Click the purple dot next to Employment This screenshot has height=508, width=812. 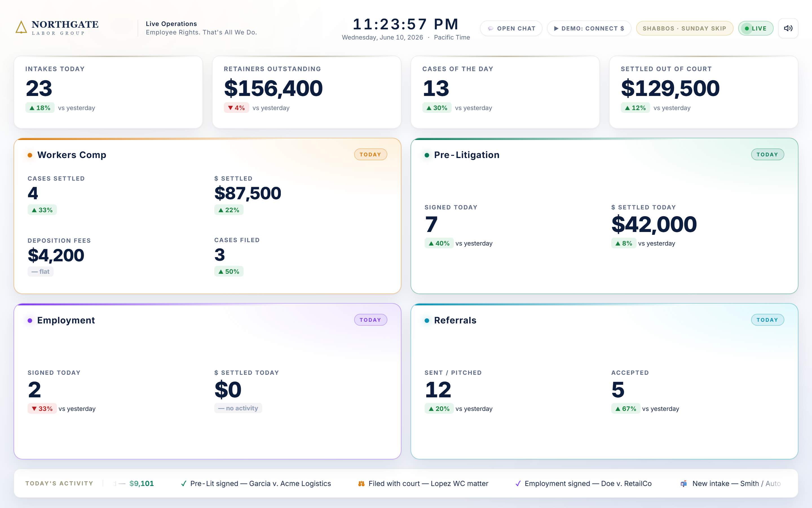pos(30,321)
